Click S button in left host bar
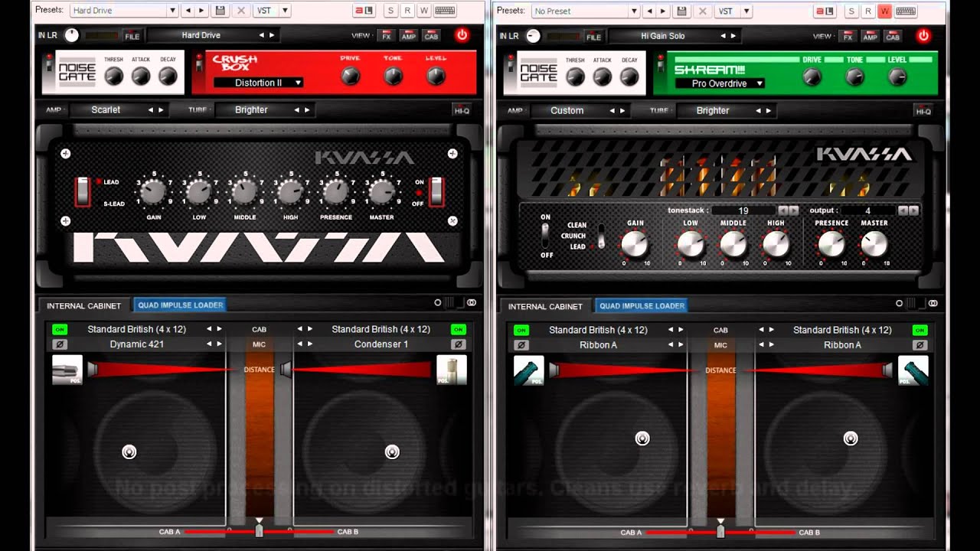Screen dimensions: 980x551 pos(391,11)
